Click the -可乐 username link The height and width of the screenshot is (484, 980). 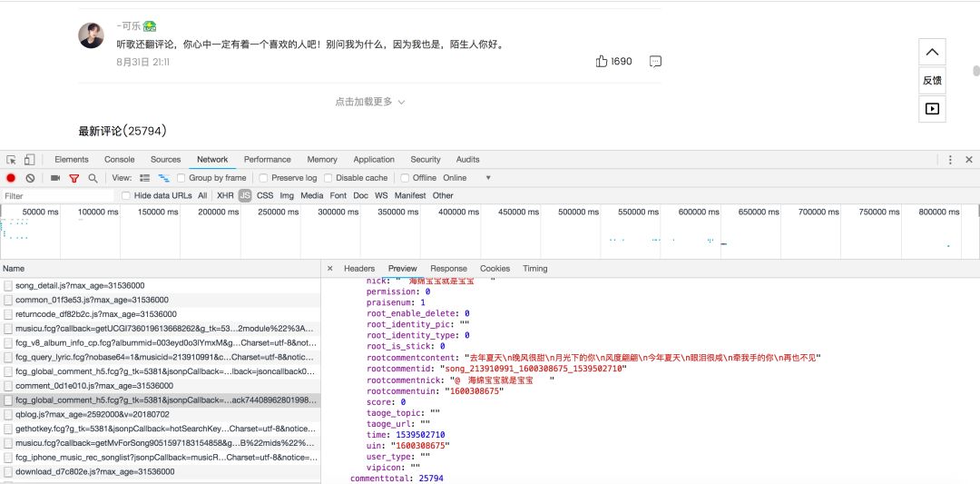128,26
